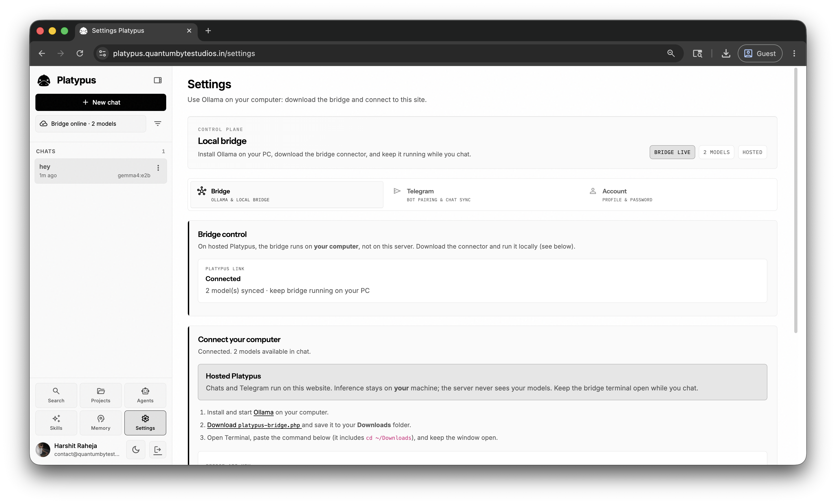This screenshot has height=504, width=836.
Task: Toggle the sidebar collapse icon
Action: [x=157, y=80]
